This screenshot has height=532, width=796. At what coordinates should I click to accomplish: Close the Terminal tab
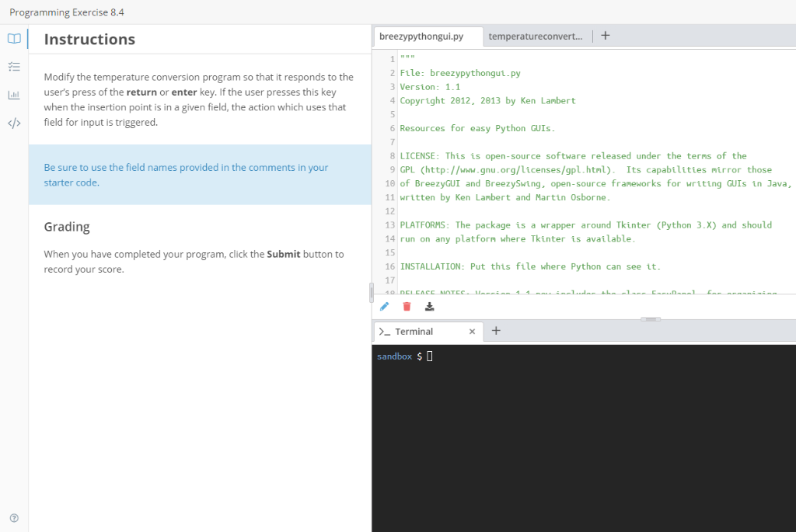tap(472, 330)
